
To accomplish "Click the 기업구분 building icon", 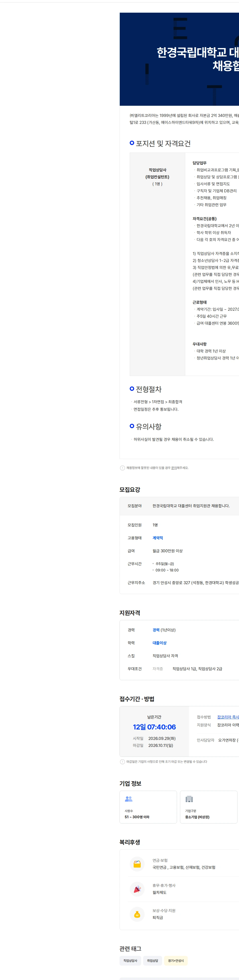I will [189, 799].
